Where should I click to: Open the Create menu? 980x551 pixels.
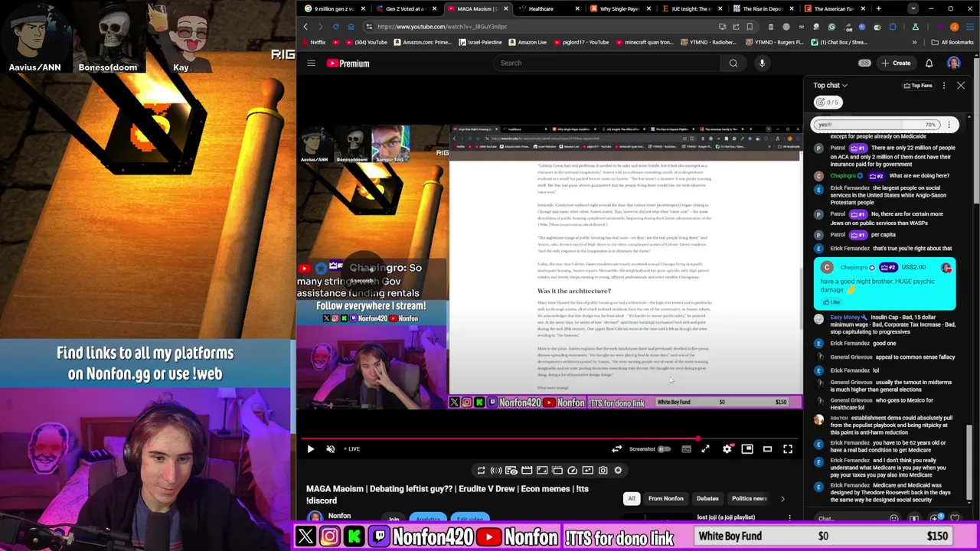(x=896, y=64)
